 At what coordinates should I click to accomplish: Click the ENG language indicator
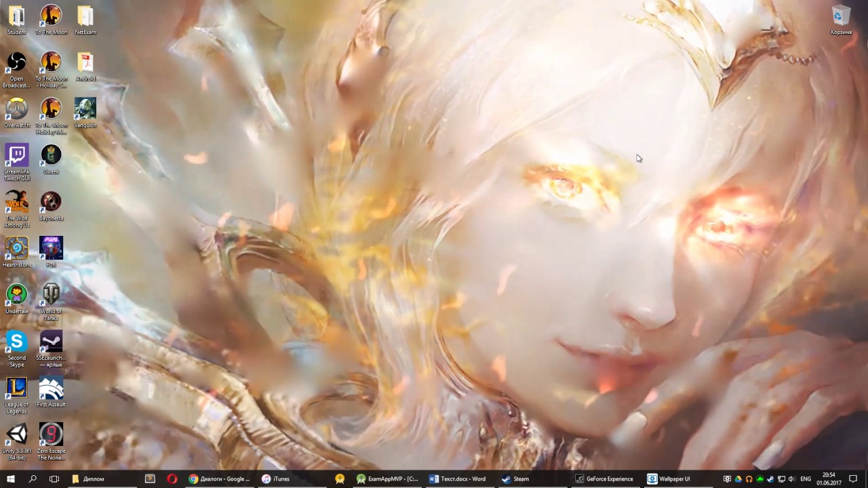coord(806,479)
